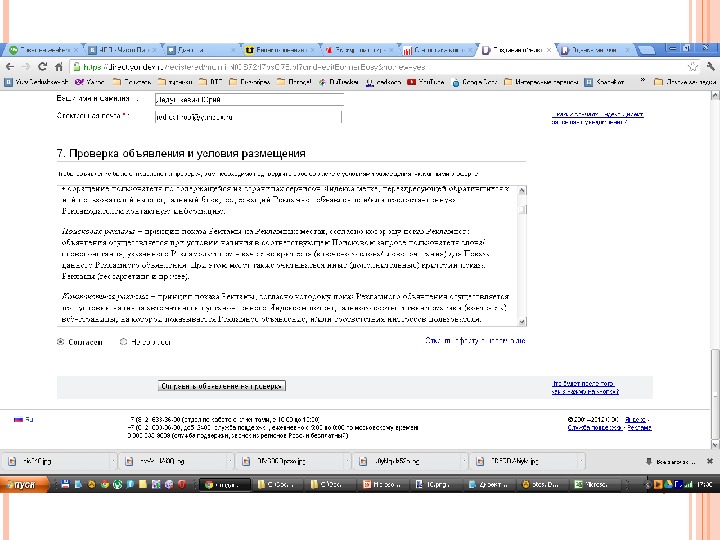This screenshot has height=540, width=720.
Task: Reload the current page
Action: 42,67
